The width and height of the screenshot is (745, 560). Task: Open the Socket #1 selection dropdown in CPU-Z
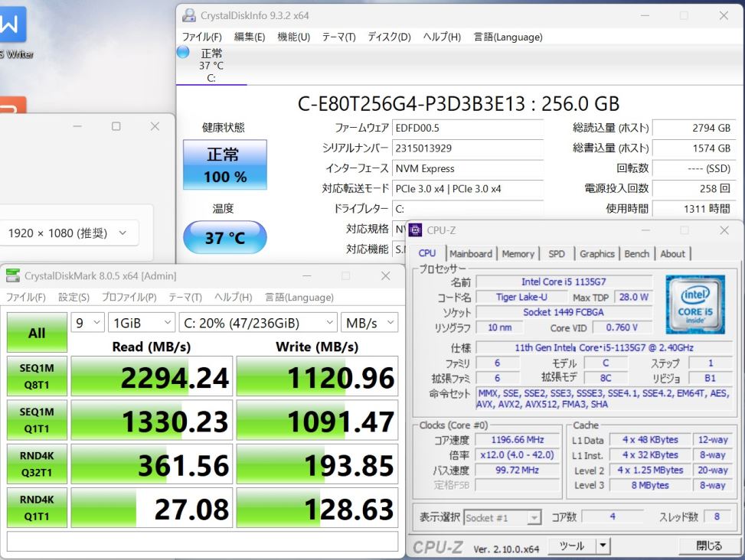pos(502,518)
